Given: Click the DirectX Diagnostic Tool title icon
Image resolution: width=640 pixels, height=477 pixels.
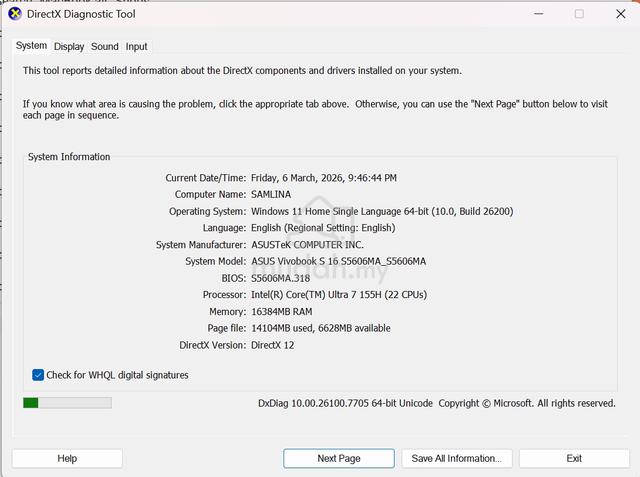Looking at the screenshot, I should (x=15, y=14).
